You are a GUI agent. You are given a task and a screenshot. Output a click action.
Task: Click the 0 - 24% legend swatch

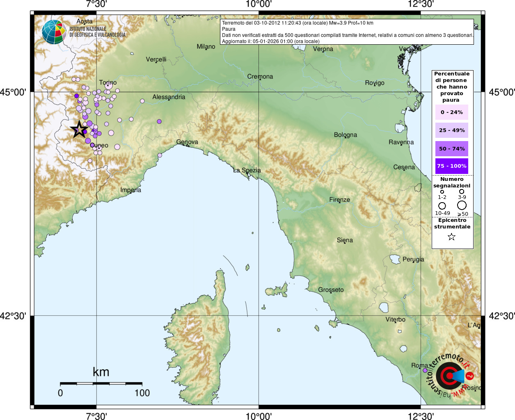451,112
